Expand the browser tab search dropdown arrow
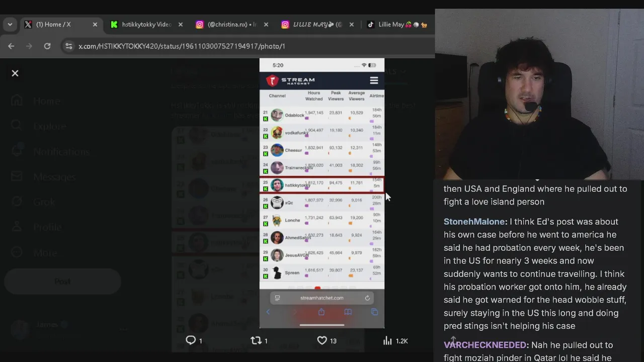The image size is (644, 362). 10,24
